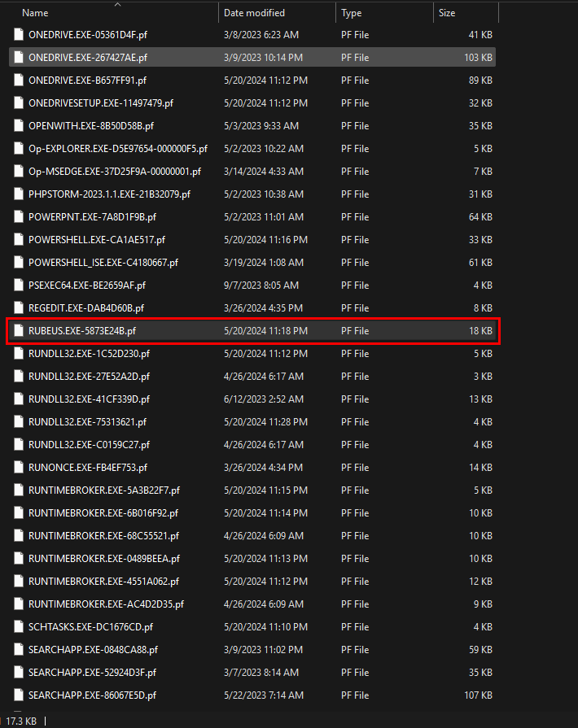This screenshot has width=578, height=728.
Task: Click the 17.3 KB status bar text
Action: [x=21, y=721]
